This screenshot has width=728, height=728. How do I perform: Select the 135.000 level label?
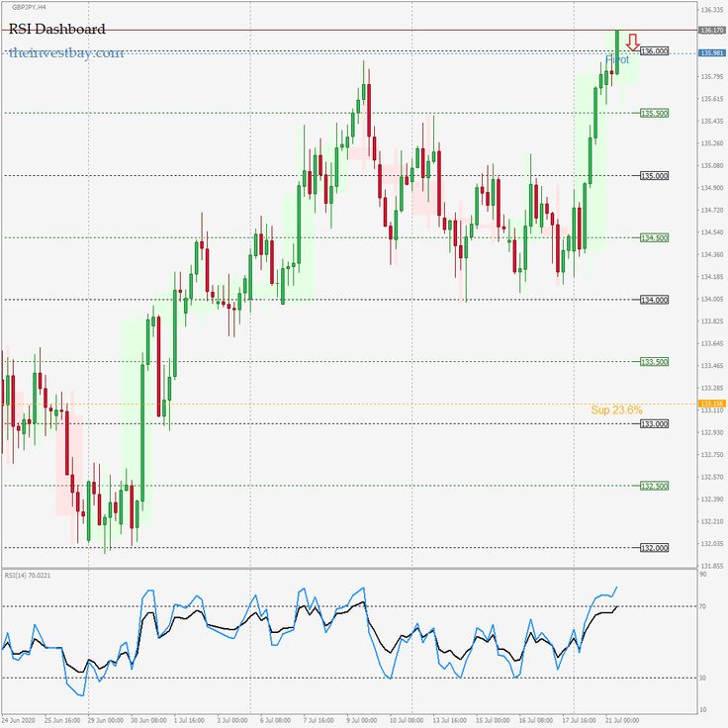654,175
